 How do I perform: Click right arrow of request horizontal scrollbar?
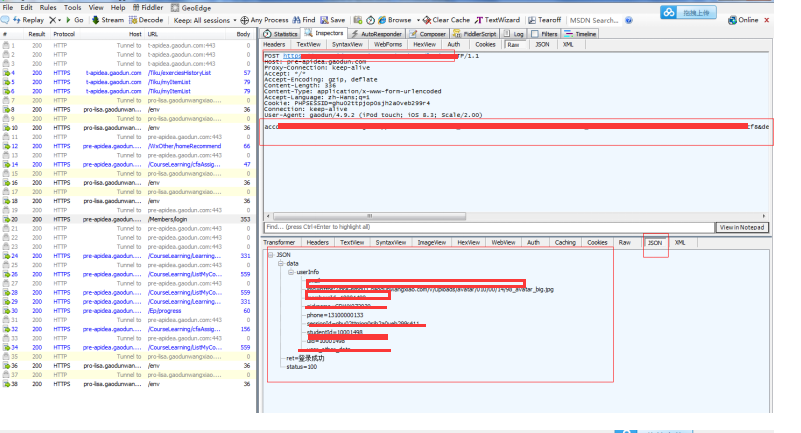(764, 216)
